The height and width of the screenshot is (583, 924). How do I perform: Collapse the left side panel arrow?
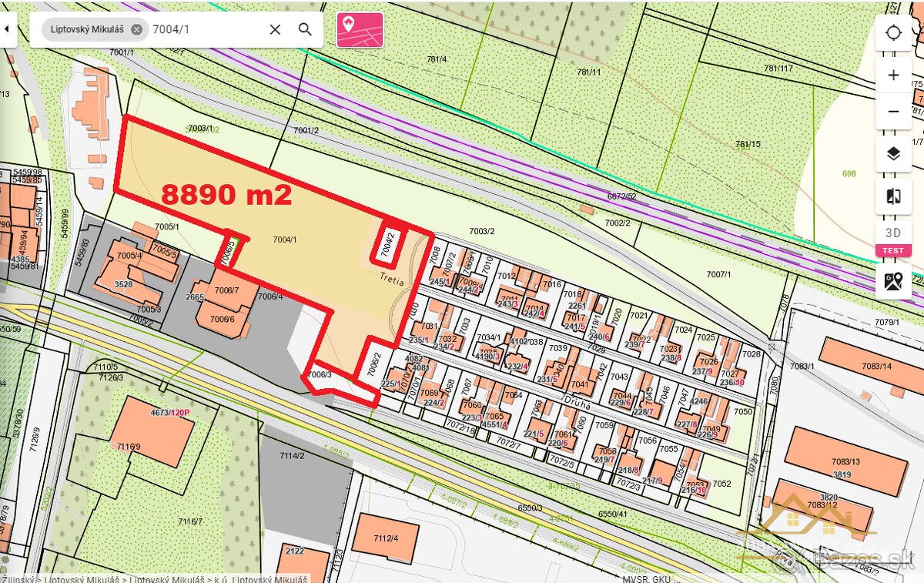pos(7,30)
